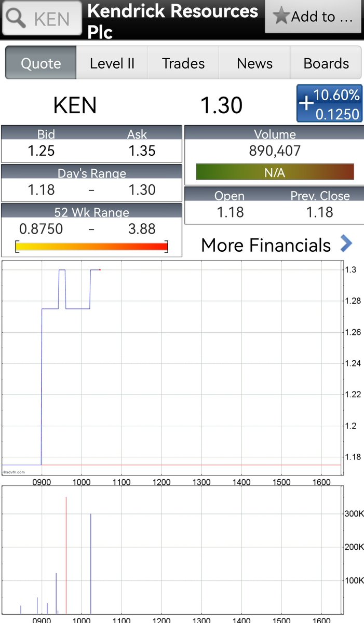Tap the +10.60% change badge
This screenshot has width=364, height=623.
coord(329,104)
